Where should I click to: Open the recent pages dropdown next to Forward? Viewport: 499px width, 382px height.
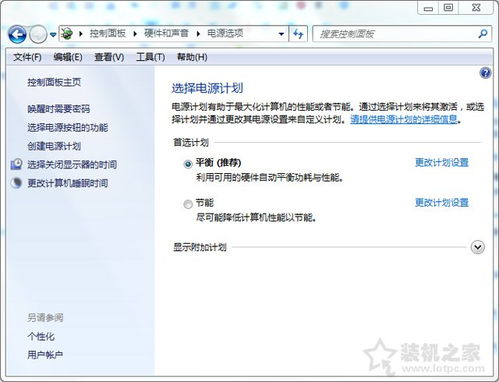coord(53,34)
